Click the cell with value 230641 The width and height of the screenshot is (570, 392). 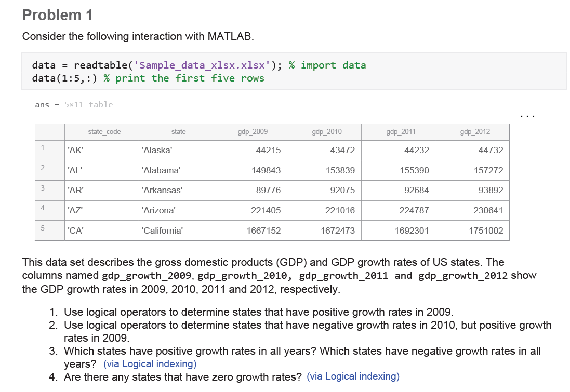click(472, 210)
